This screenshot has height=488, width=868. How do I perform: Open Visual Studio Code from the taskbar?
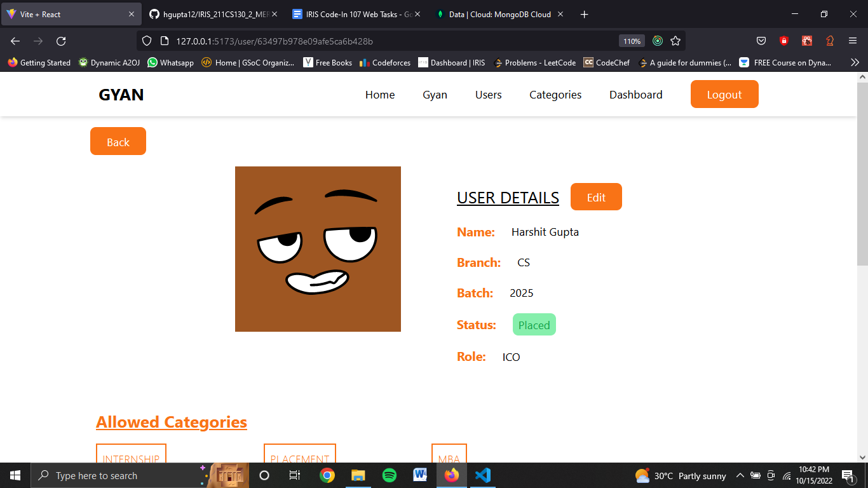click(483, 475)
